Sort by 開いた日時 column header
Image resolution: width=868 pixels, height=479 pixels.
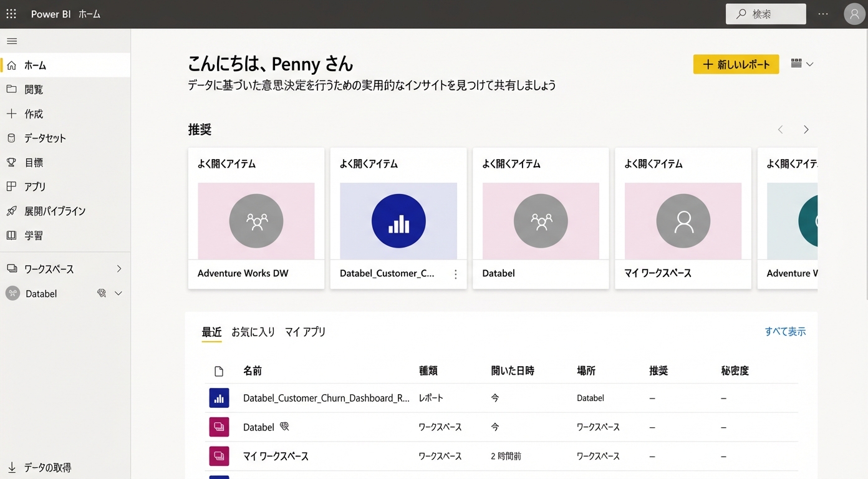point(513,371)
